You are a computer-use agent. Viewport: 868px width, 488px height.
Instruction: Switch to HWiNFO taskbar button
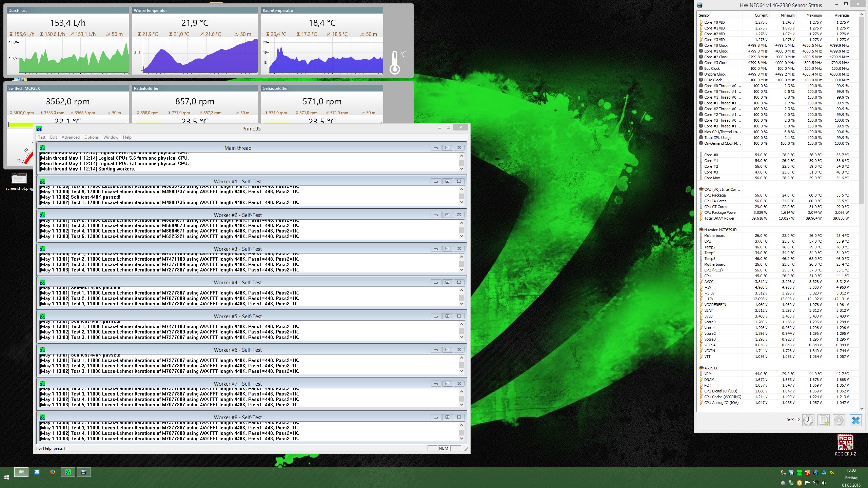click(84, 472)
